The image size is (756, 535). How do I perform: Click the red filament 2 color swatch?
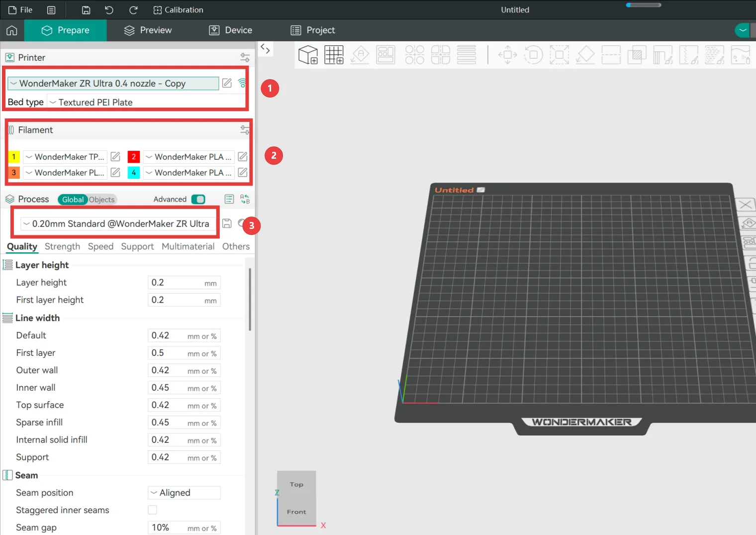pyautogui.click(x=134, y=157)
